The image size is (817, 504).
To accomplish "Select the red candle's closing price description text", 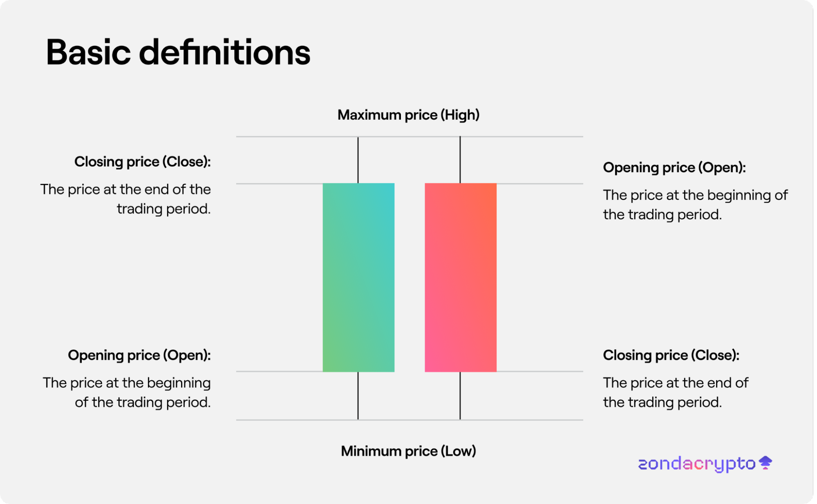I will tap(675, 392).
